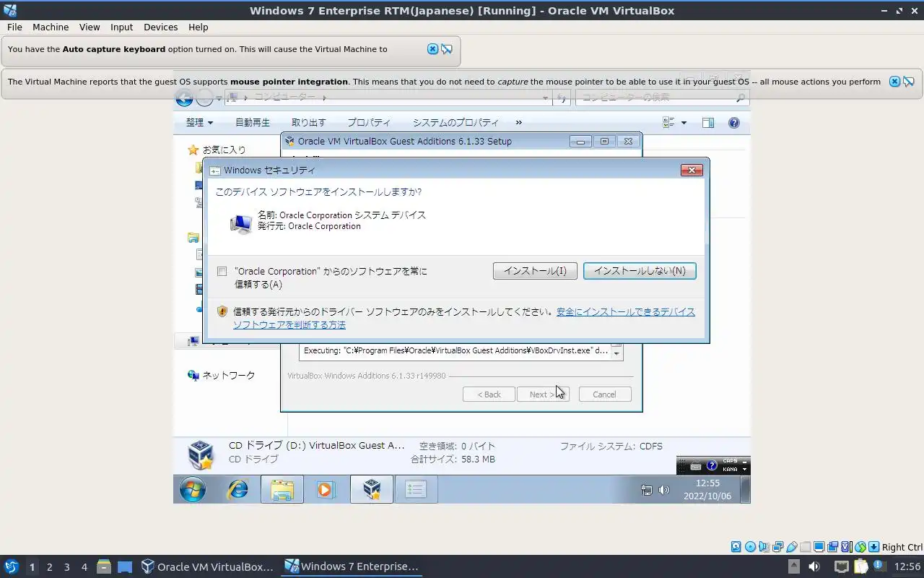Click the IME help question mark icon
The image size is (924, 578).
point(712,466)
